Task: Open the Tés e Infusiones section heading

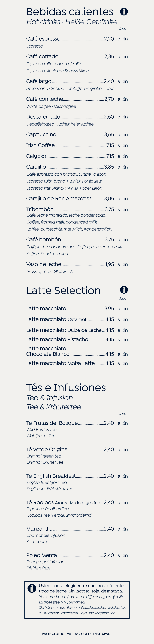Action: click(x=66, y=388)
